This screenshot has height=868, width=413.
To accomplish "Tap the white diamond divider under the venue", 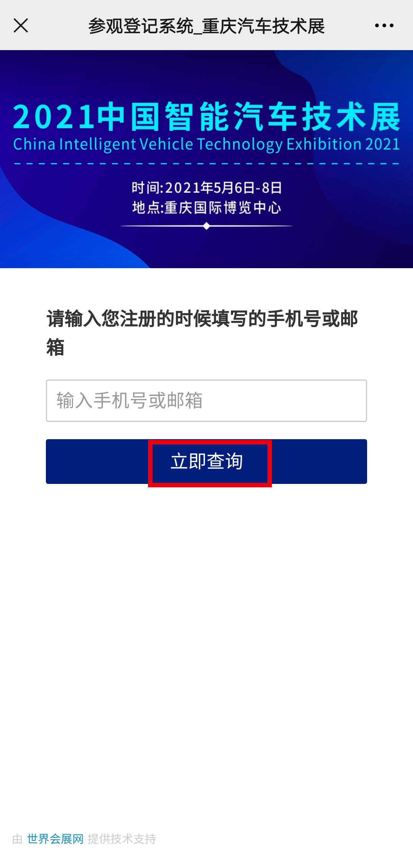I will pyautogui.click(x=206, y=226).
